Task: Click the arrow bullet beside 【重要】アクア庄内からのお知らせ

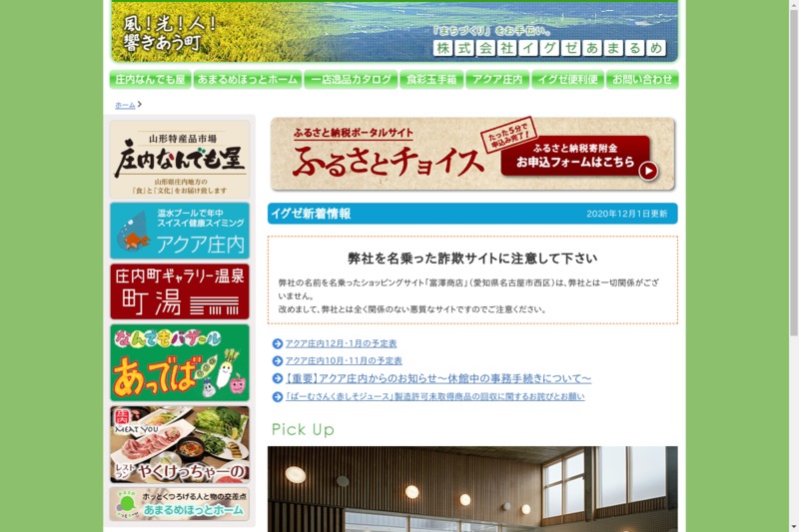Action: [278, 378]
